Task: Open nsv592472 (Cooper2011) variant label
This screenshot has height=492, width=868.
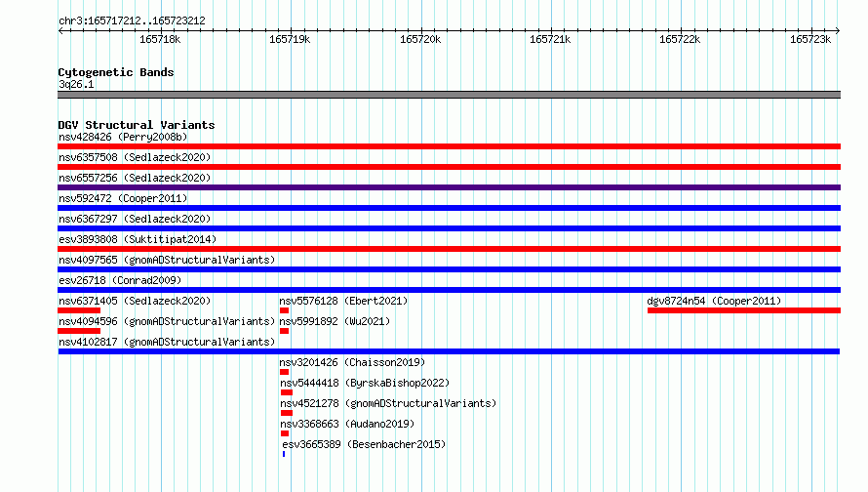Action: 123,198
